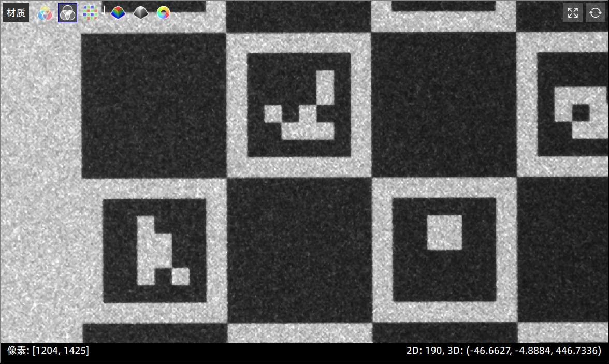This screenshot has height=364, width=609.
Task: Open the color wheel aperture icon
Action: [163, 13]
